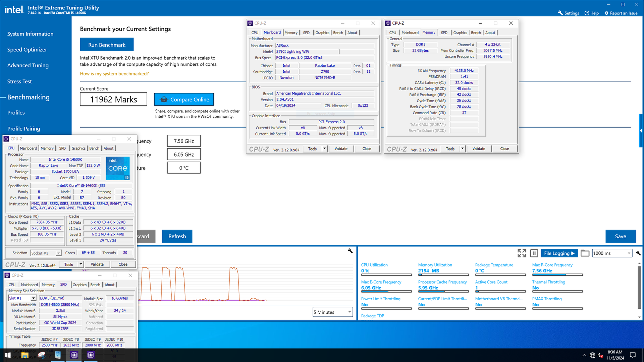This screenshot has width=644, height=362.
Task: Switch to Graphics tab in Mainboard CPU-Z window
Action: click(x=322, y=33)
